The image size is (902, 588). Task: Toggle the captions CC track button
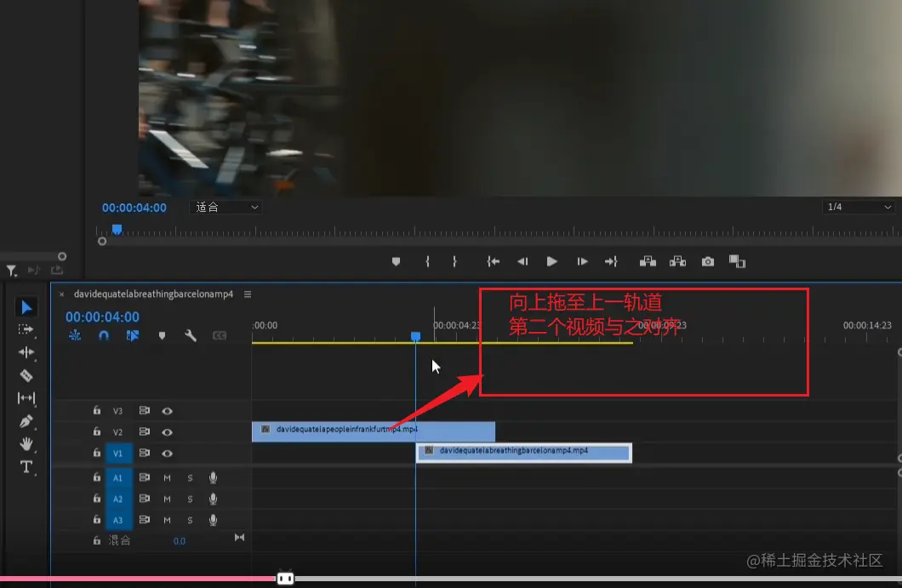pos(220,335)
